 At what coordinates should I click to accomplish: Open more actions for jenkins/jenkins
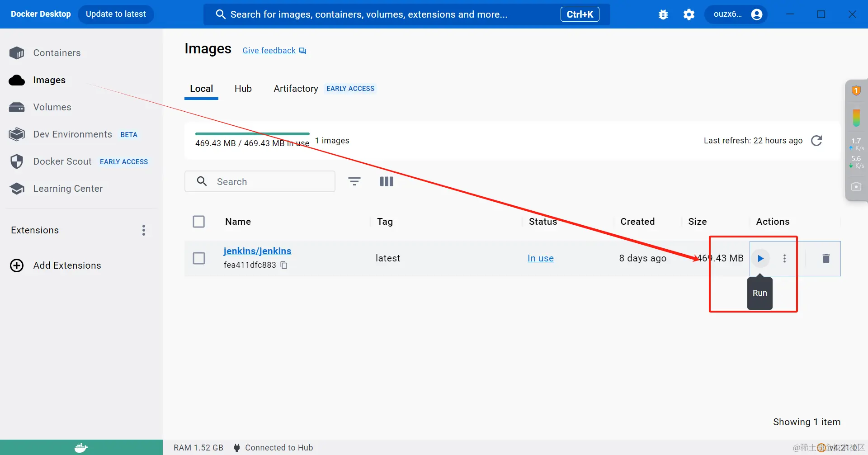click(x=785, y=258)
